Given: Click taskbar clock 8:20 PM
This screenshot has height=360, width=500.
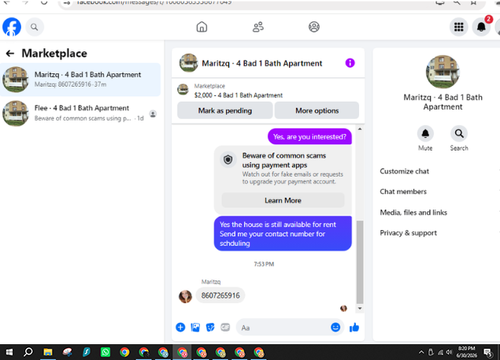Looking at the screenshot, I should click(x=467, y=352).
